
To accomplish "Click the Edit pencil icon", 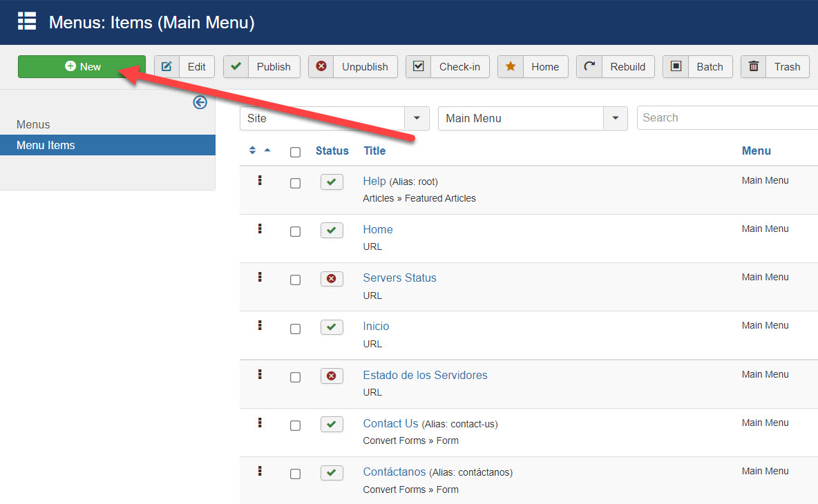I will (x=167, y=67).
